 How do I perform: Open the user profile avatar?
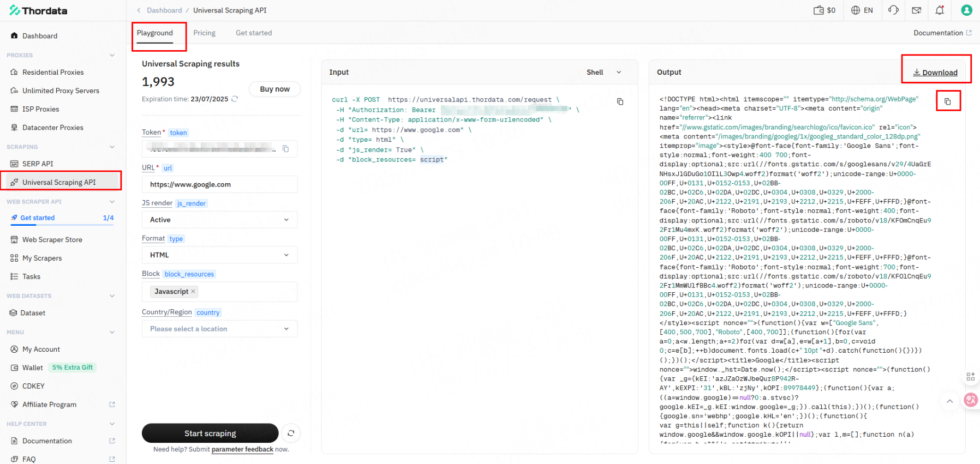pyautogui.click(x=966, y=10)
